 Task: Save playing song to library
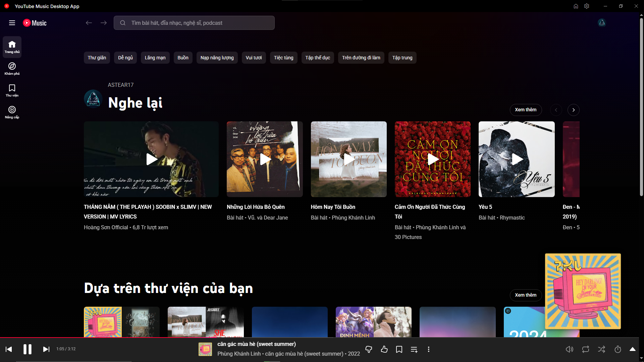tap(399, 349)
